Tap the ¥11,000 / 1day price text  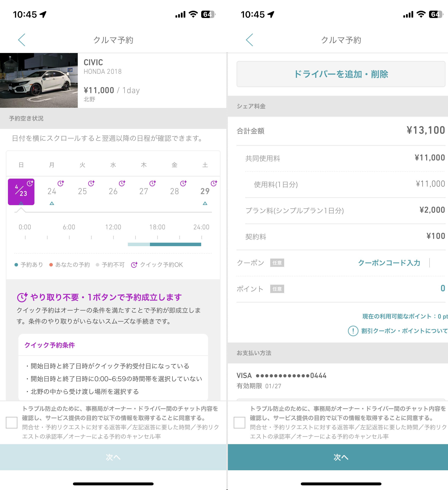112,90
